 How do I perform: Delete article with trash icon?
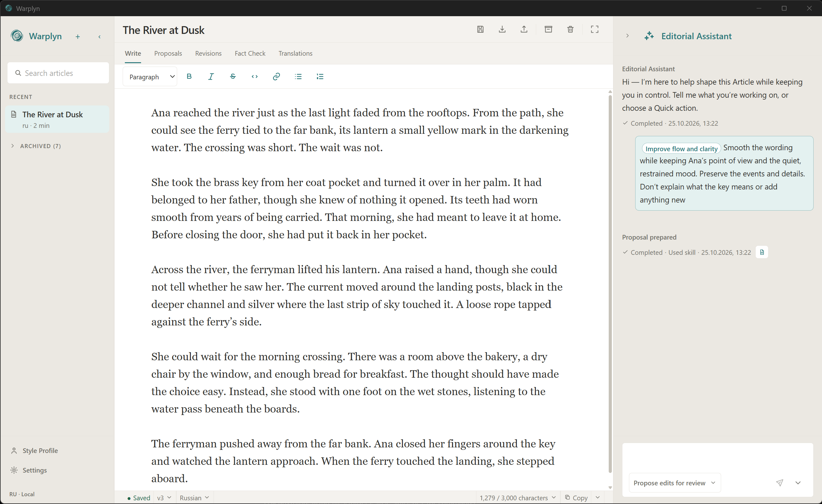(570, 29)
